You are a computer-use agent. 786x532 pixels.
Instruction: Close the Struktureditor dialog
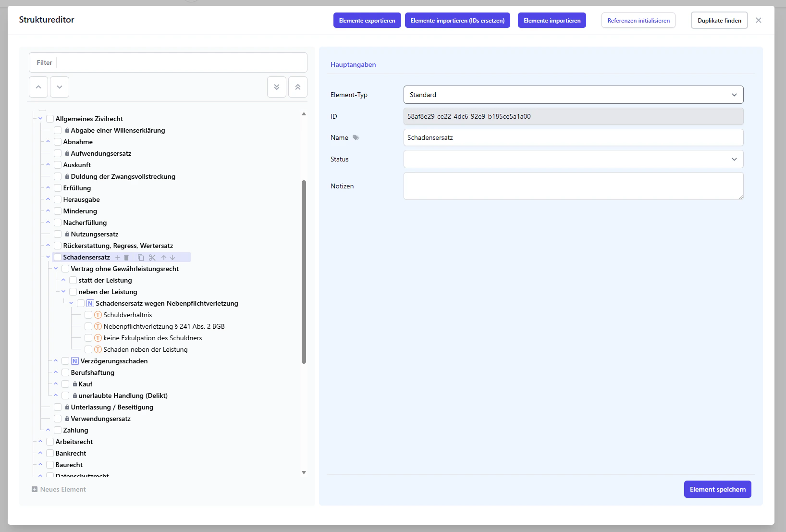(759, 20)
